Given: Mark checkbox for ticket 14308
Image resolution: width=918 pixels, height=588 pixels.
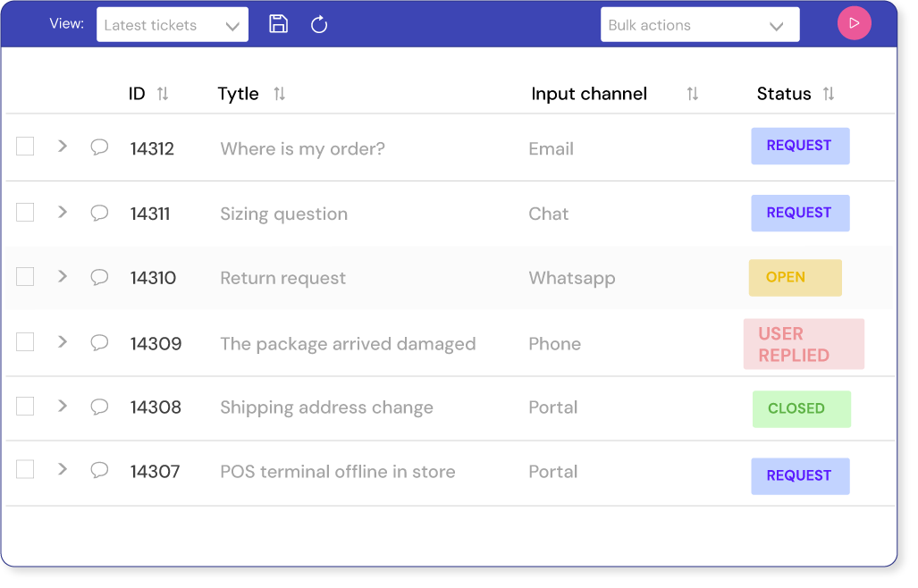Looking at the screenshot, I should tap(25, 406).
